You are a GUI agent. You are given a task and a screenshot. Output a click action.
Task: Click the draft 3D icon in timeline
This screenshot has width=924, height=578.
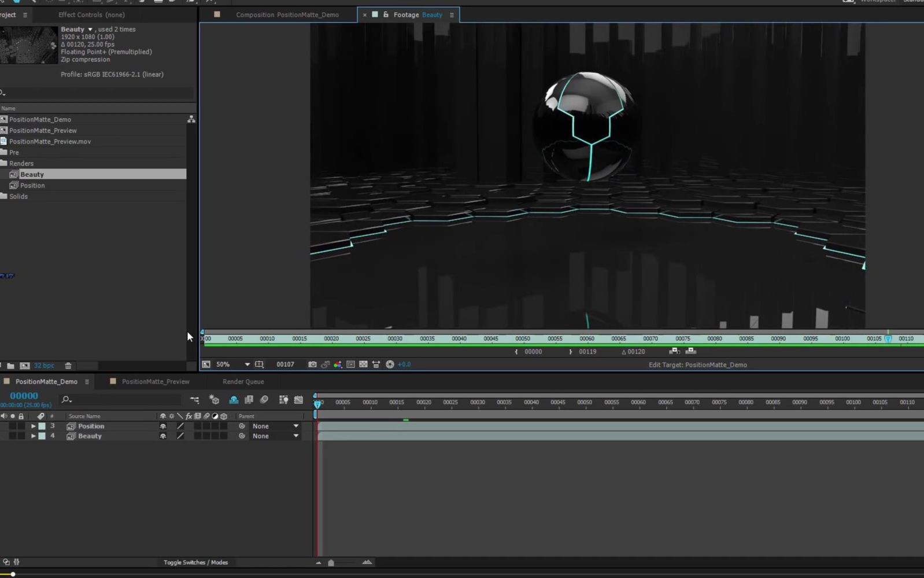pos(214,400)
